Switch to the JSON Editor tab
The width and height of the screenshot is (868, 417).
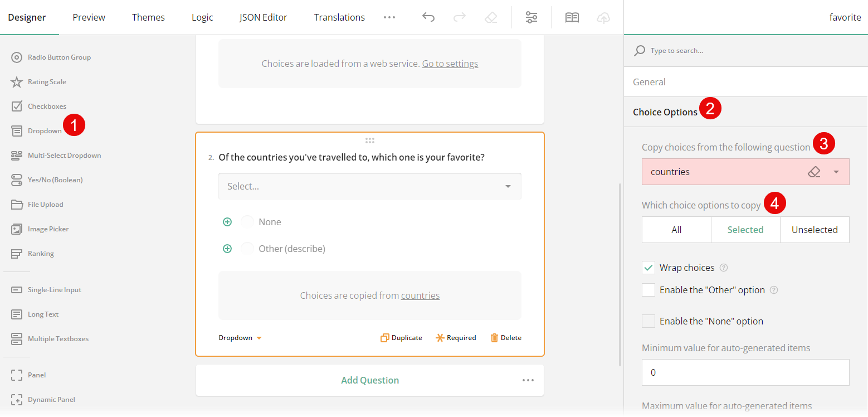[263, 17]
